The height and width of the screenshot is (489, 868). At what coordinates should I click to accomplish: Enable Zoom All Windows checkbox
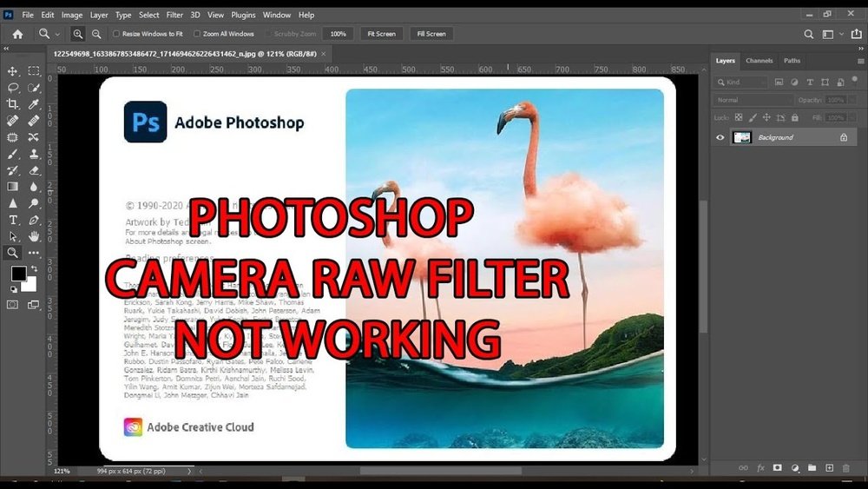pos(196,34)
